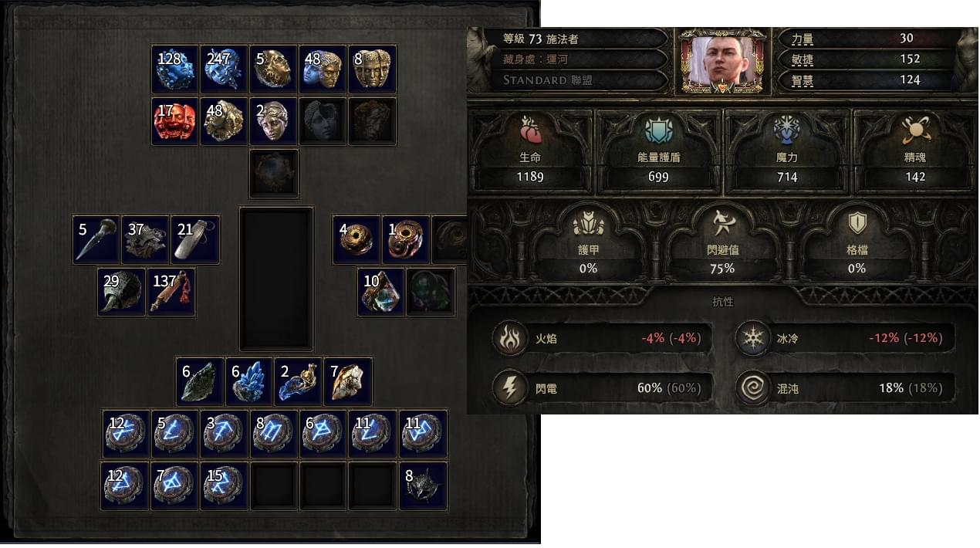
Task: Select the 混沌 chaos resistance icon
Action: coord(750,387)
